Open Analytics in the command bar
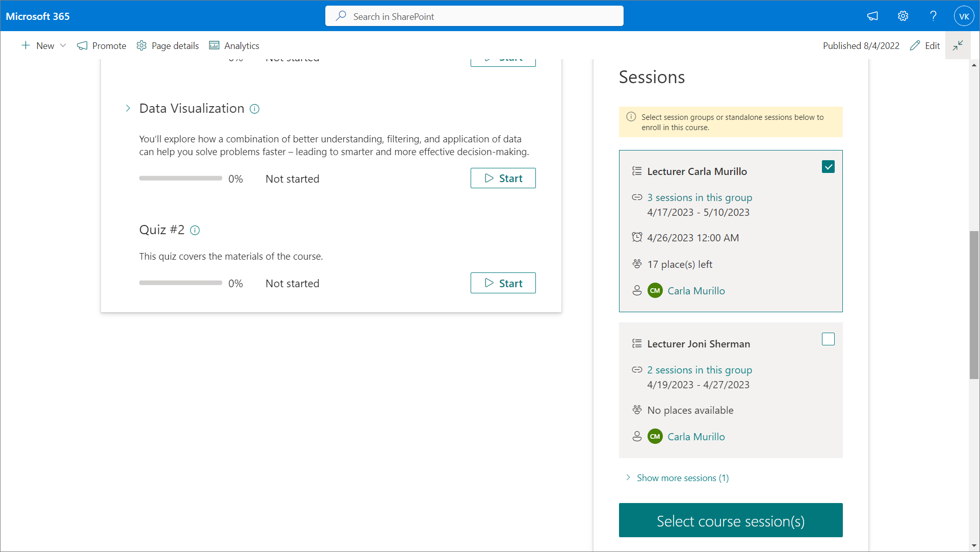 click(234, 45)
